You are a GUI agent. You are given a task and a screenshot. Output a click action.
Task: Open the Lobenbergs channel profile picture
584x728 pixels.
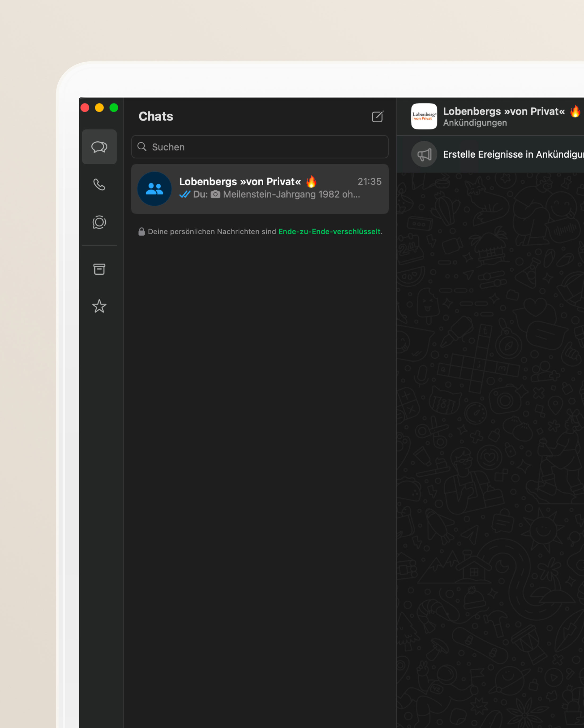[424, 116]
